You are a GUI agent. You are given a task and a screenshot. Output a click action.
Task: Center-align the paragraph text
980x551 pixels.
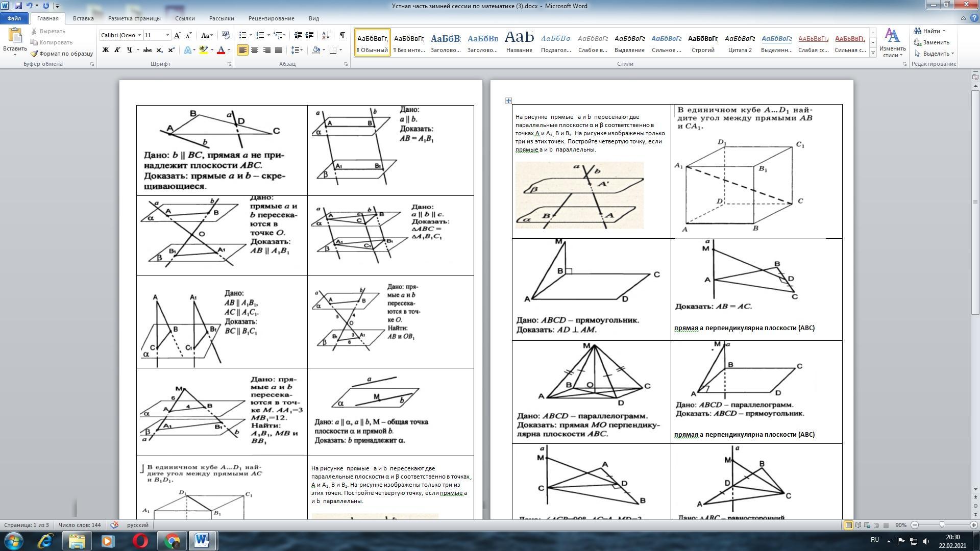pos(254,50)
